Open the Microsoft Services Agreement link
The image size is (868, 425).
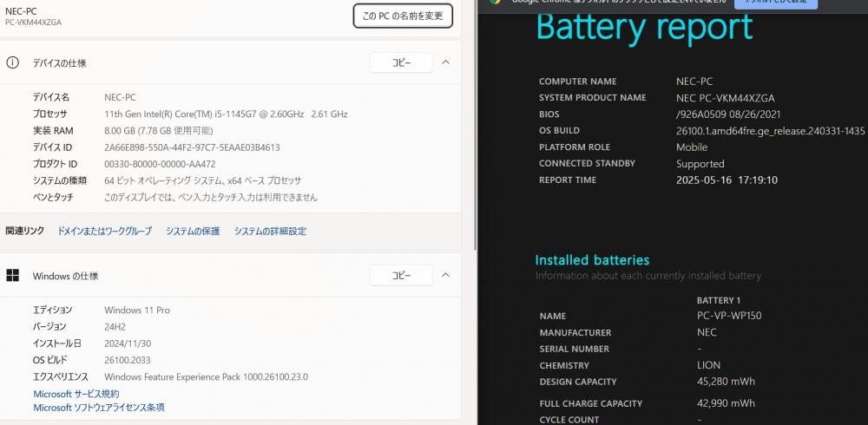[x=76, y=394]
